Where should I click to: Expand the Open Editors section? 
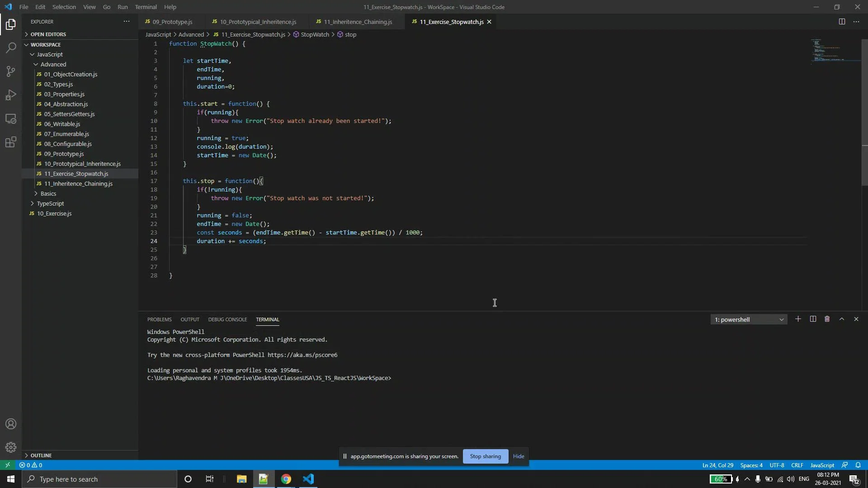tap(80, 34)
